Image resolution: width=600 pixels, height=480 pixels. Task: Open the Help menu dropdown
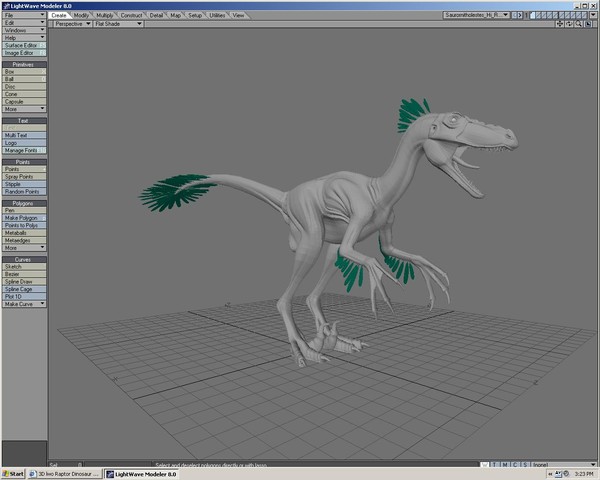pos(24,38)
